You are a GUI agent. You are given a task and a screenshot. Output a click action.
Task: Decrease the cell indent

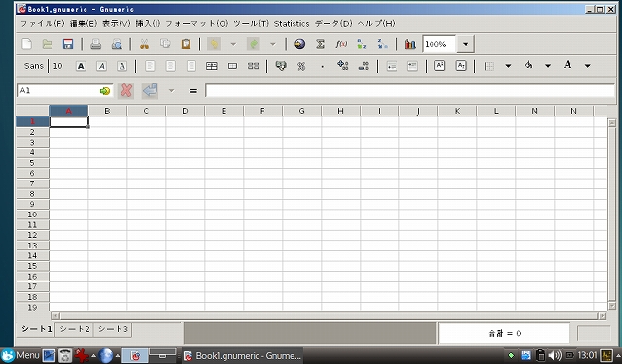(392, 66)
